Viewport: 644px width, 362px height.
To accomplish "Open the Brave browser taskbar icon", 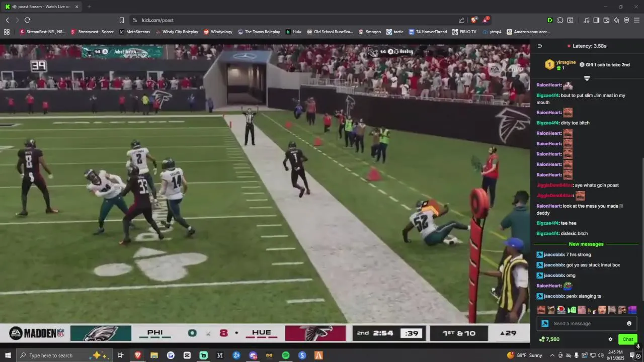I will point(137,355).
